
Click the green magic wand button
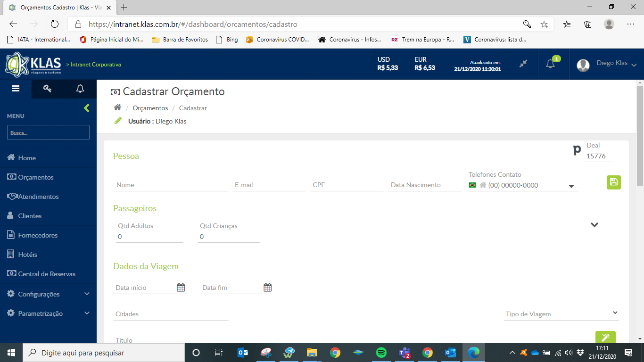pyautogui.click(x=605, y=337)
